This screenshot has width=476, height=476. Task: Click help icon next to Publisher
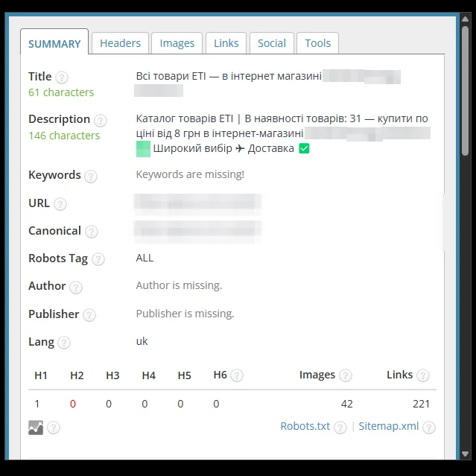pos(89,315)
